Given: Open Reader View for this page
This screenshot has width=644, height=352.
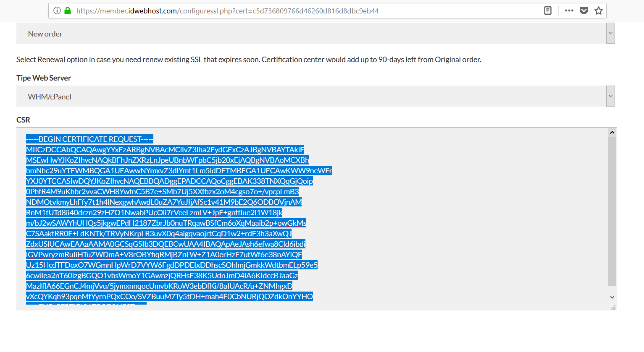Looking at the screenshot, I should tap(547, 10).
